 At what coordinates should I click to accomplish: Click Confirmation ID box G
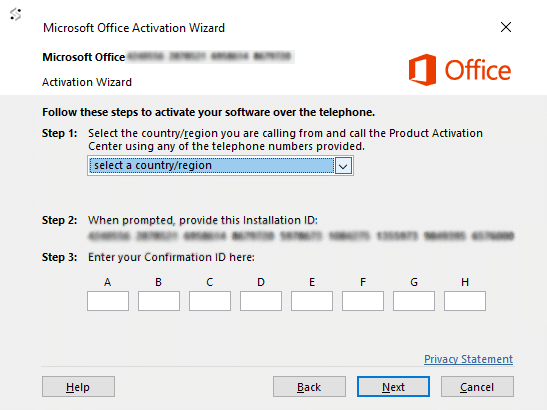pyautogui.click(x=414, y=301)
